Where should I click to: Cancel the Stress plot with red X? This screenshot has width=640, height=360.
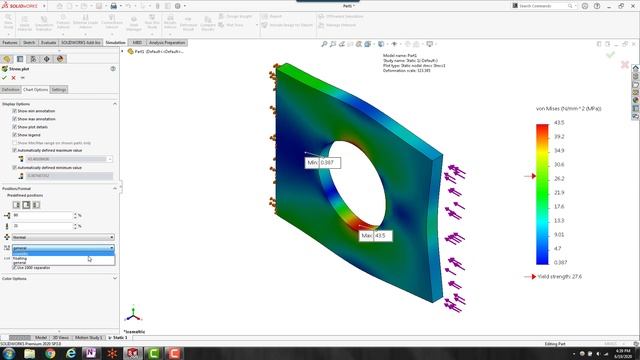[13, 78]
